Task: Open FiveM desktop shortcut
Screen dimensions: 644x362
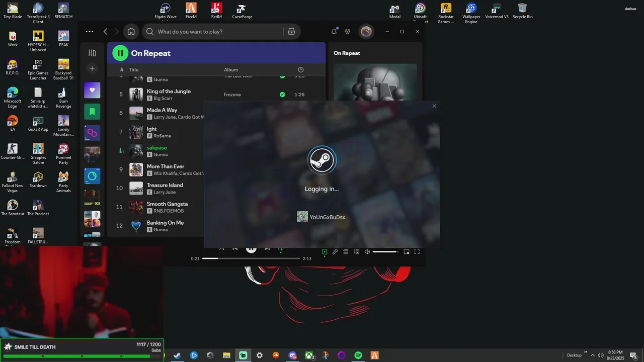Action: [x=191, y=11]
